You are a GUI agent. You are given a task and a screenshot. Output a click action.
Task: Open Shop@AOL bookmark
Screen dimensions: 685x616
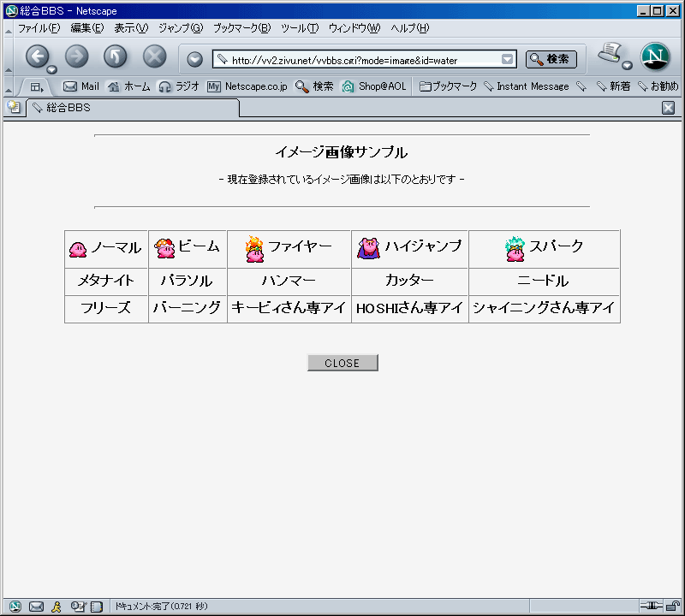(374, 86)
